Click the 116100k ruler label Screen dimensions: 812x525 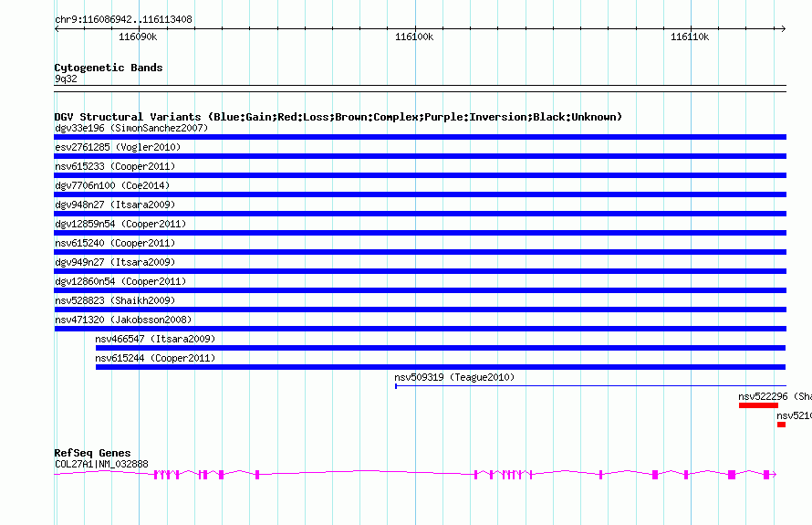pyautogui.click(x=414, y=37)
